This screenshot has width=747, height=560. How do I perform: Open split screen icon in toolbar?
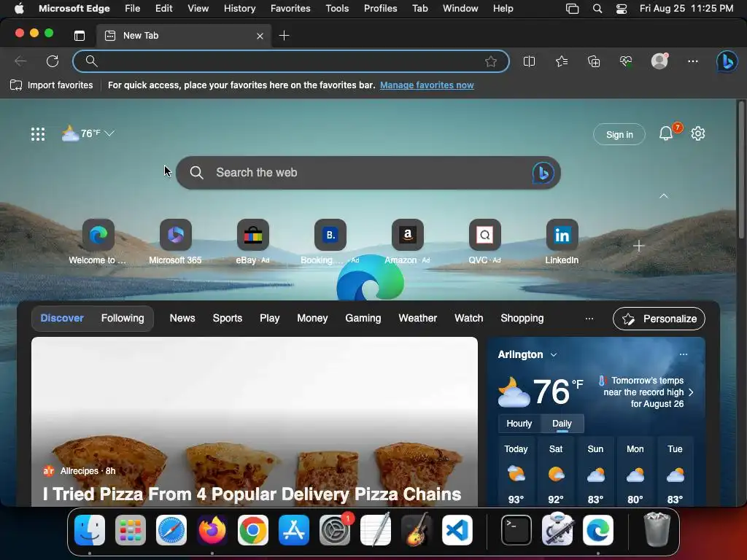530,61
